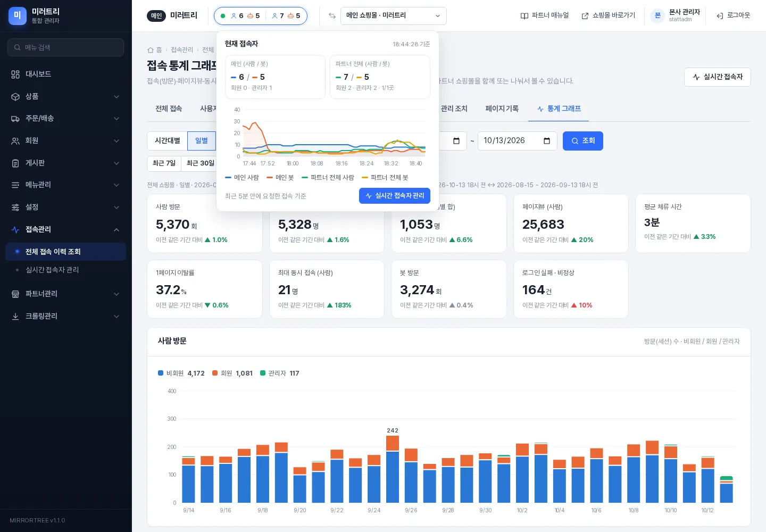Viewport: 766px width, 532px height.
Task: Click the 회원 people icon
Action: [15, 141]
